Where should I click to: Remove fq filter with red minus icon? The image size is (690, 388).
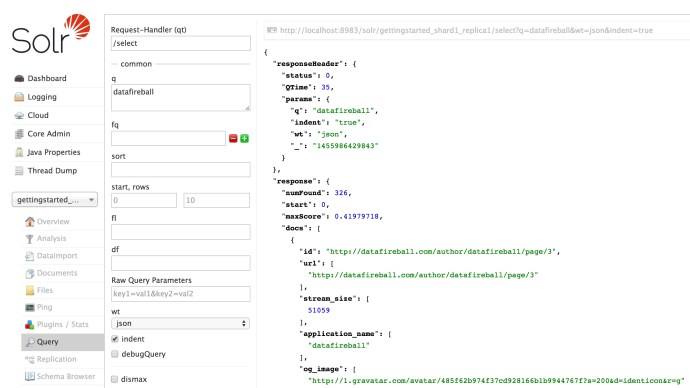233,139
